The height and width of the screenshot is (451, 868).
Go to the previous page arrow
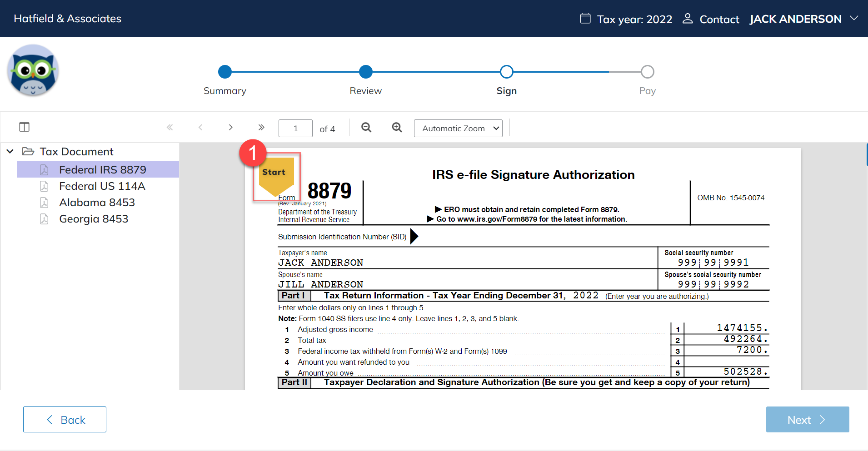[200, 128]
